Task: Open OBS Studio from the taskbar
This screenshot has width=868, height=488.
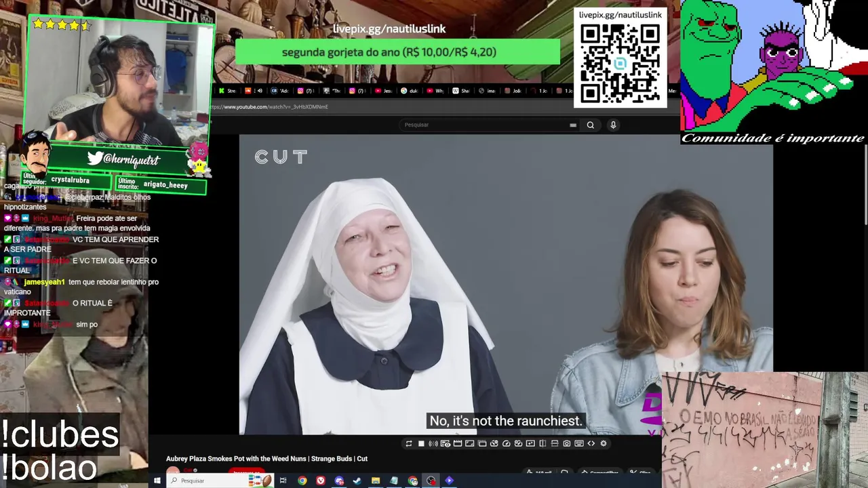Action: (x=431, y=481)
